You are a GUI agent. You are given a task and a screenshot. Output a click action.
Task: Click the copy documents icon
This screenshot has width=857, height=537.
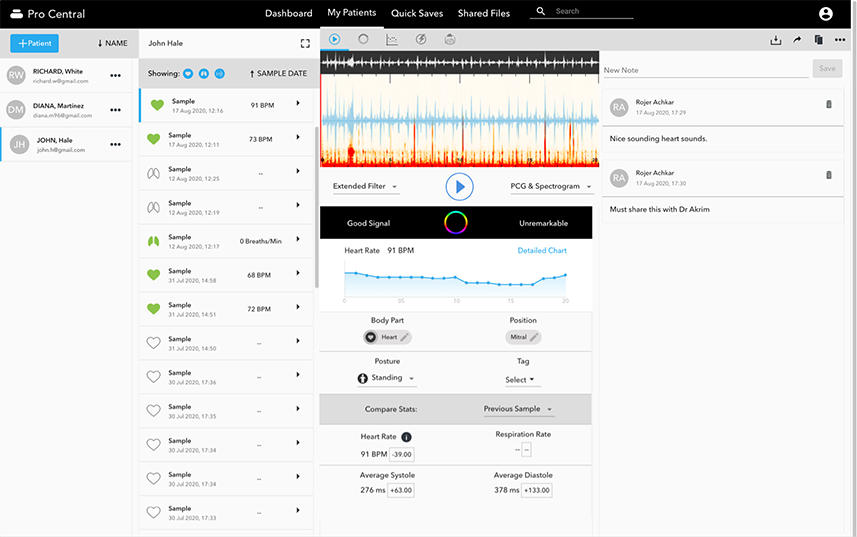[x=818, y=40]
